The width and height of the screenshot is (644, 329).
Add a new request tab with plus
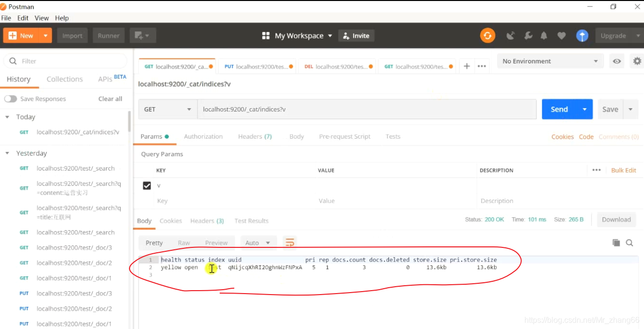[467, 66]
